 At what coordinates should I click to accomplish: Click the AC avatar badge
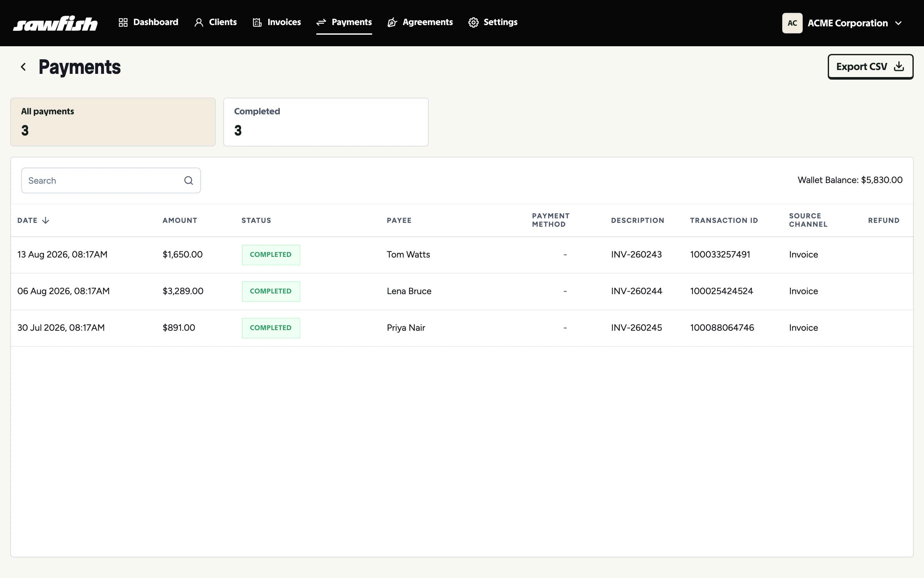(792, 23)
